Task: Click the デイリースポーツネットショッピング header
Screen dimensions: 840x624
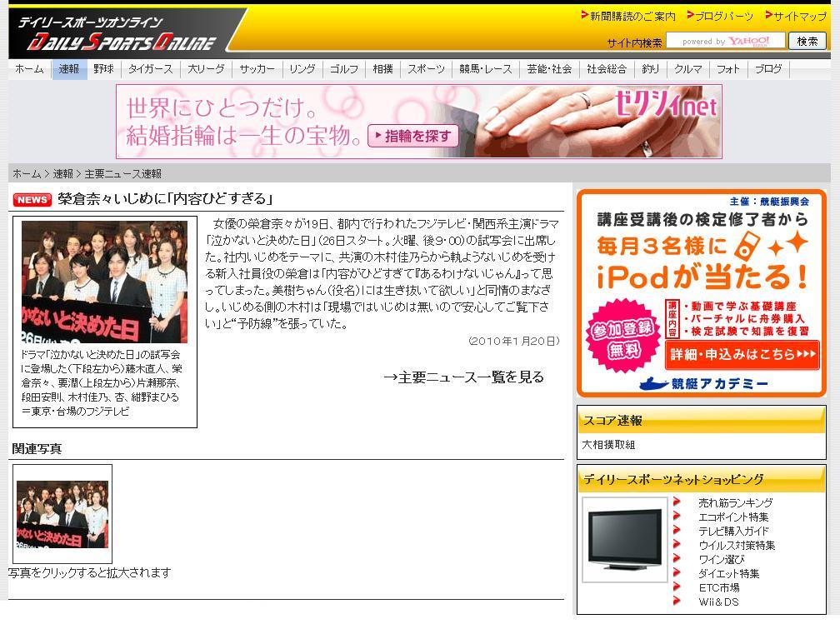Action: pos(702,479)
